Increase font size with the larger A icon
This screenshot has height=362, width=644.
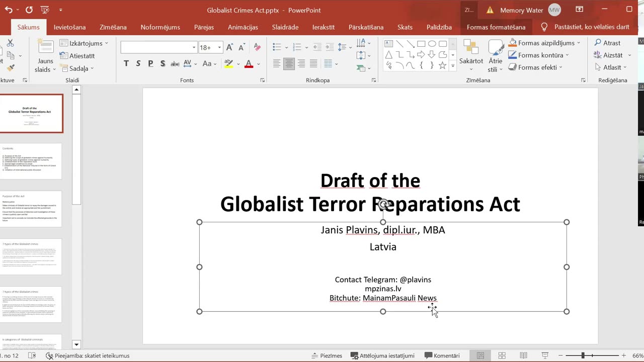pos(229,47)
